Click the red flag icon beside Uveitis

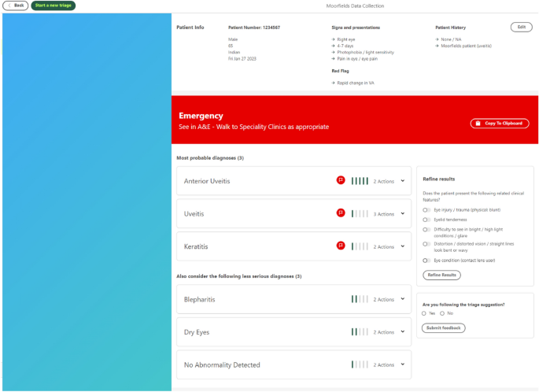click(x=341, y=213)
